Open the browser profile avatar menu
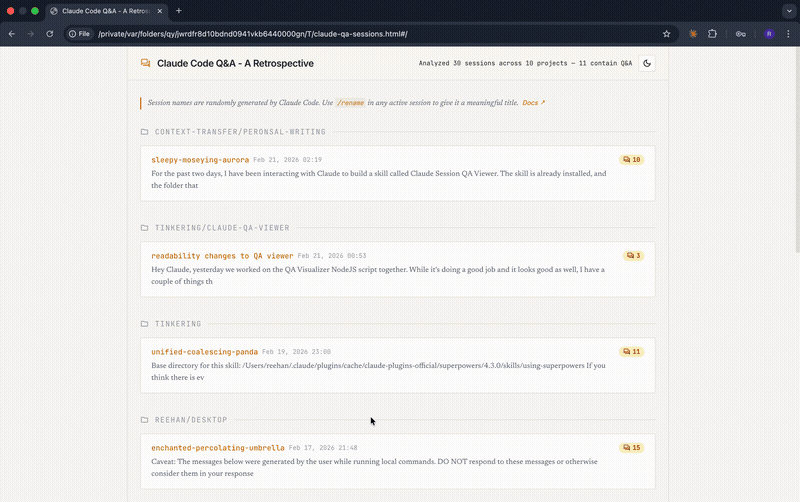The width and height of the screenshot is (800, 502). coord(768,33)
